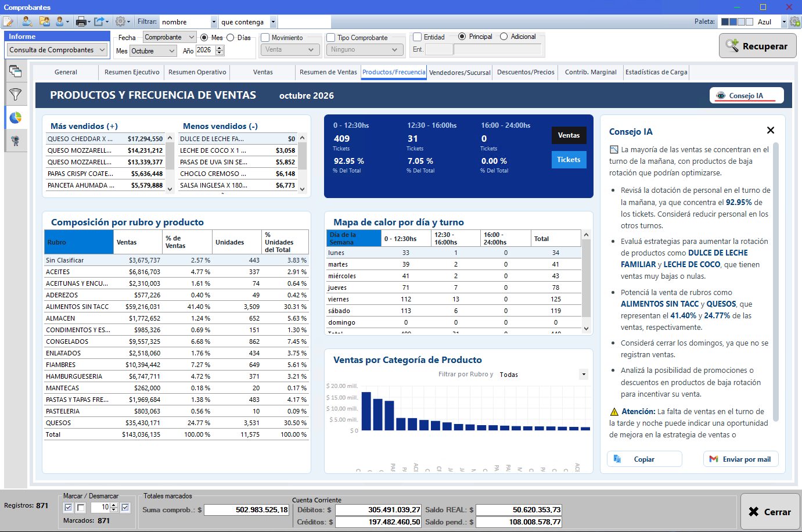The image size is (802, 532).
Task: Click the export share arrow icon
Action: 99,22
